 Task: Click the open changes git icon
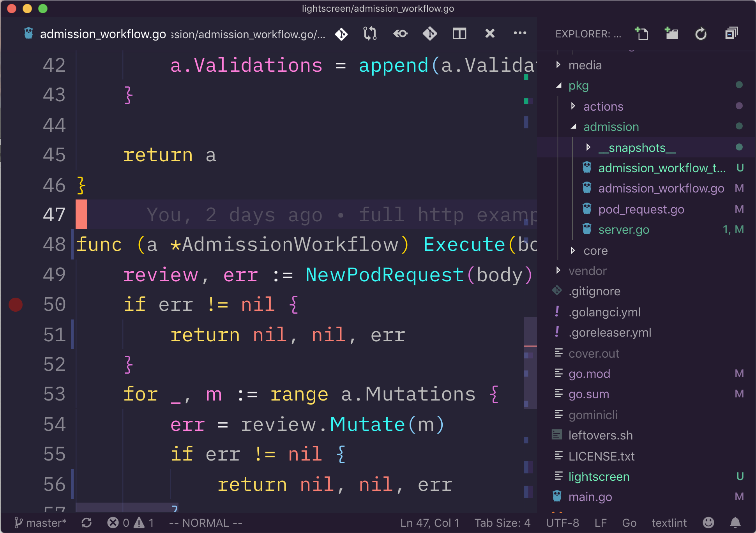[x=341, y=34]
